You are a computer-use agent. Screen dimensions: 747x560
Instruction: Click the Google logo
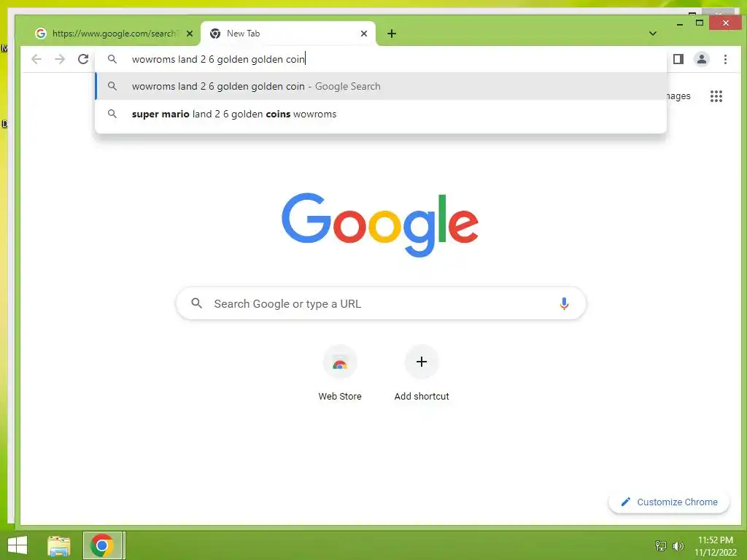[380, 225]
